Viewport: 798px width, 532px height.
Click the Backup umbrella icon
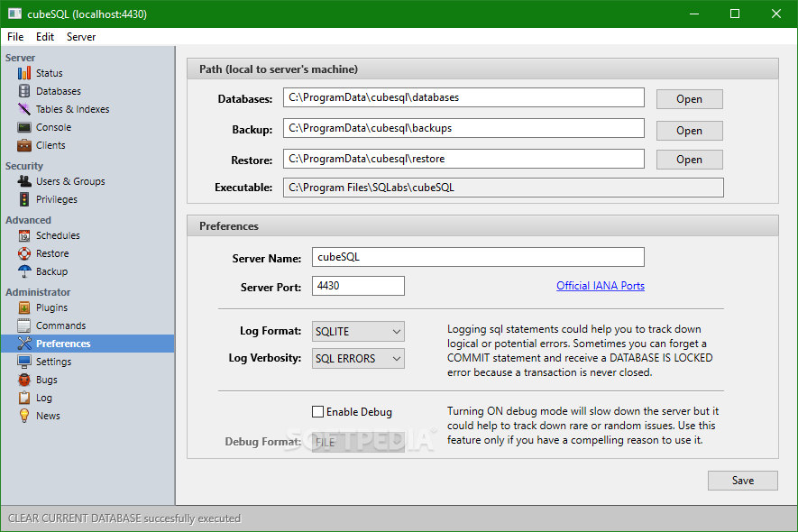click(24, 271)
